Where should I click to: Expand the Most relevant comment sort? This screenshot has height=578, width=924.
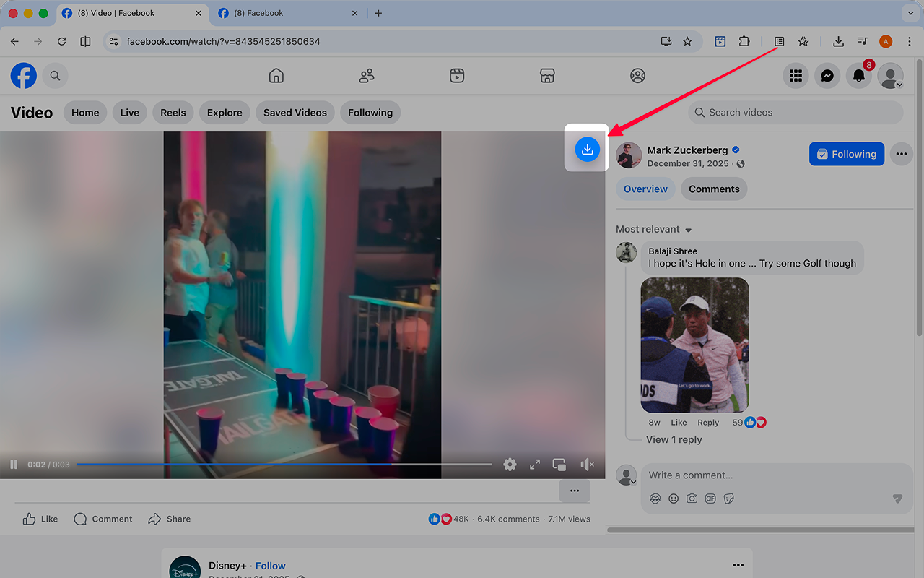coord(654,229)
